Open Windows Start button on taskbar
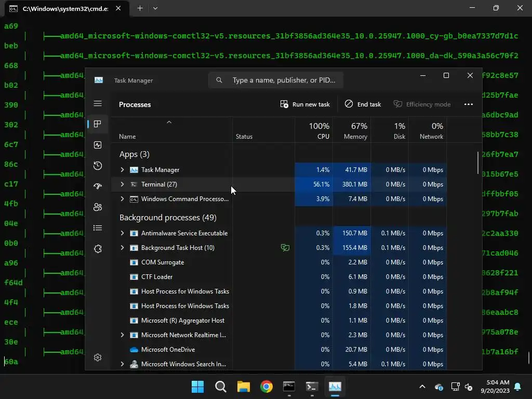Screen dimensions: 532x399 tap(197, 387)
